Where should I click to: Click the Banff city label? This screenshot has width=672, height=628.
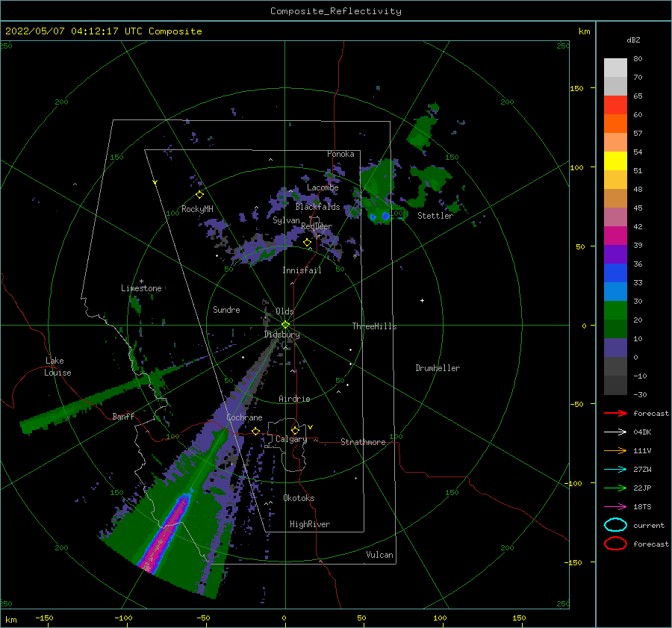pos(123,416)
